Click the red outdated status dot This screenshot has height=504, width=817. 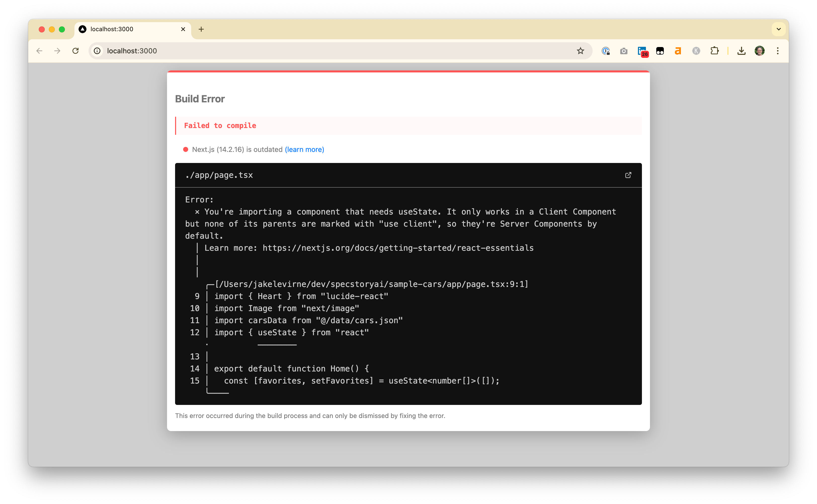(186, 149)
